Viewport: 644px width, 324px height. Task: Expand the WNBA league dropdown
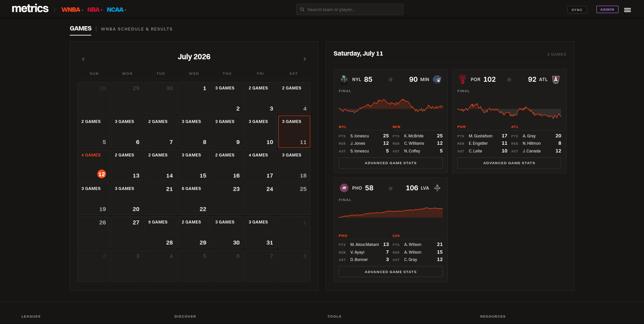click(72, 10)
